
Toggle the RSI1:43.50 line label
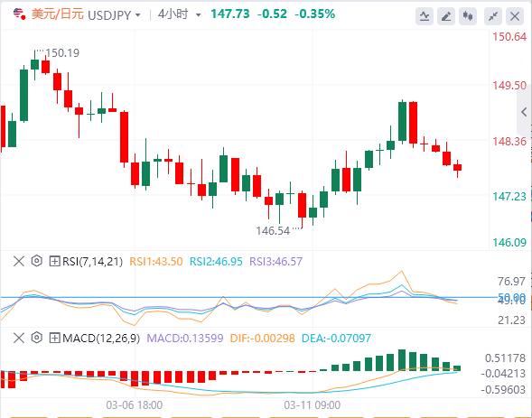tap(156, 262)
